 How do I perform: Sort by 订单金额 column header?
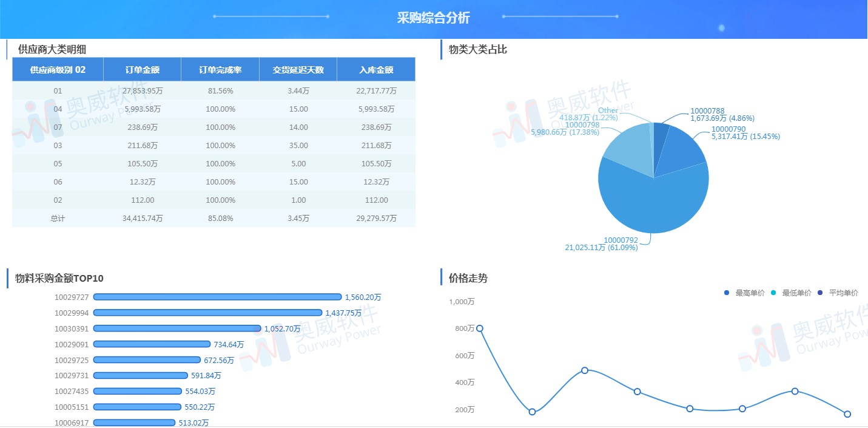[x=143, y=70]
